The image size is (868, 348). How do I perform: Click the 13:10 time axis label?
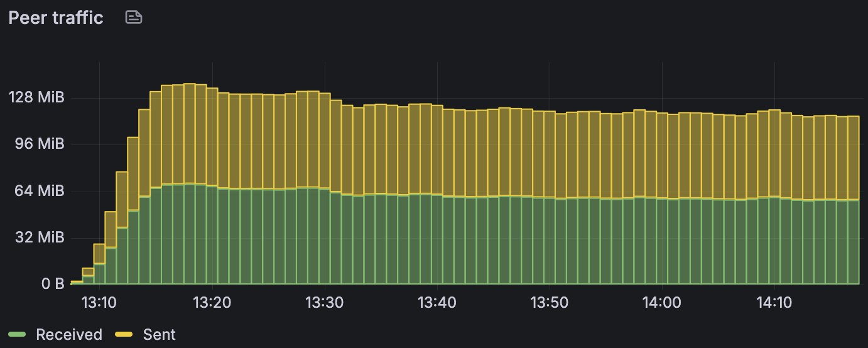99,302
